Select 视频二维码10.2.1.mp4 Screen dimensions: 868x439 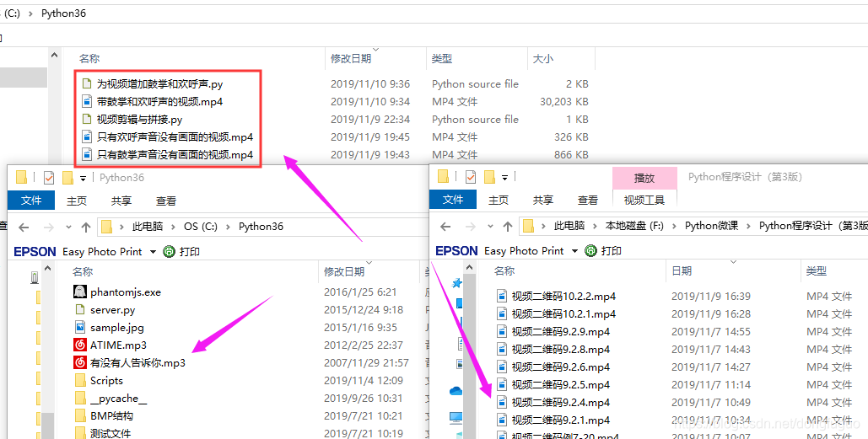click(x=563, y=314)
